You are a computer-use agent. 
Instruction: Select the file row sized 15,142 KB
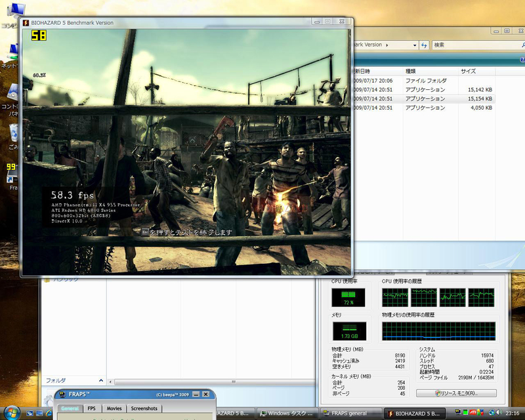point(424,90)
